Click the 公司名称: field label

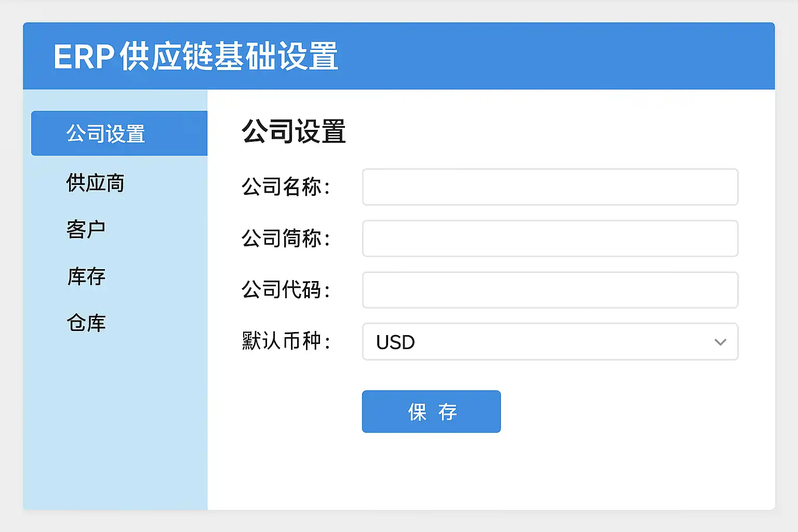pos(286,187)
